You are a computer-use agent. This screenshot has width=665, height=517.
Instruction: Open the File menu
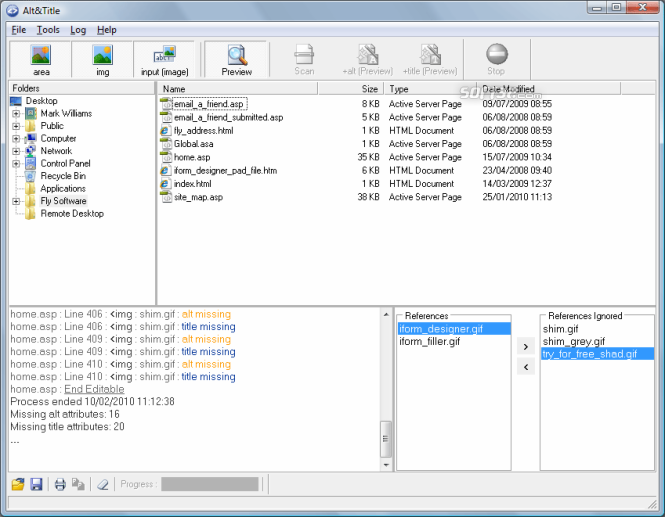point(19,30)
